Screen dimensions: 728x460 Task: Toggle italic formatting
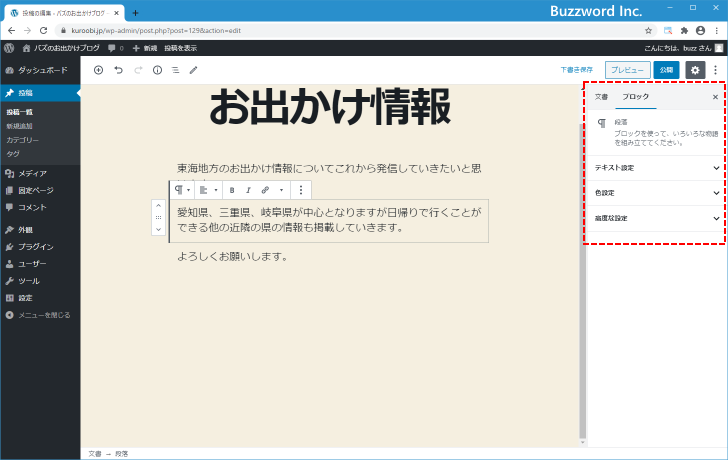pos(248,190)
